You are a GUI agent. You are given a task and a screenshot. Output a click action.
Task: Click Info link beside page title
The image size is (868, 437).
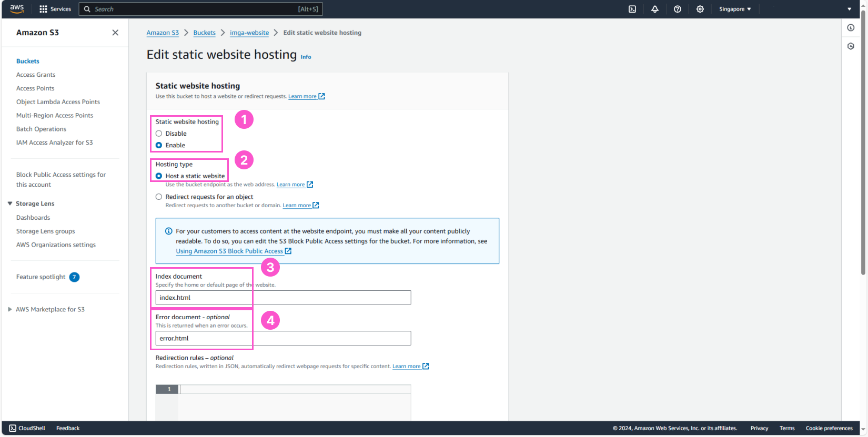tap(306, 57)
